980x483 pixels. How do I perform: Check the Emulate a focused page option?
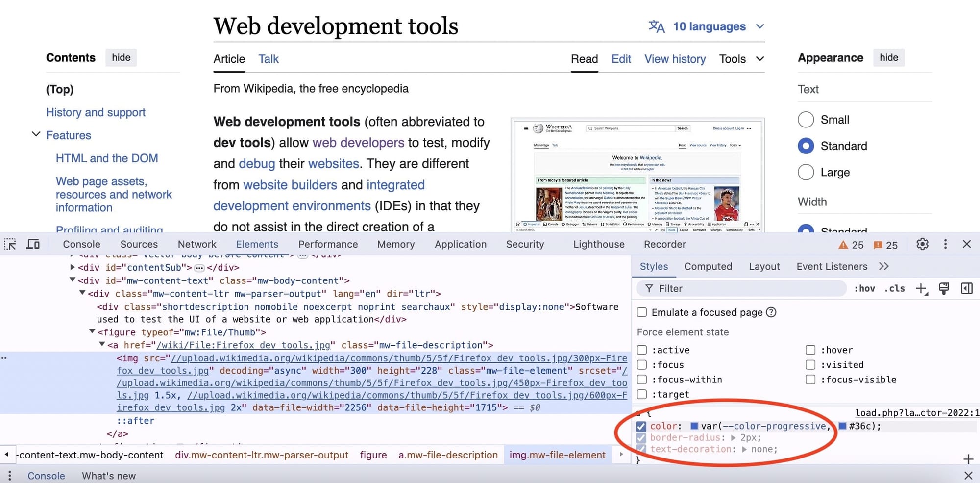point(642,312)
